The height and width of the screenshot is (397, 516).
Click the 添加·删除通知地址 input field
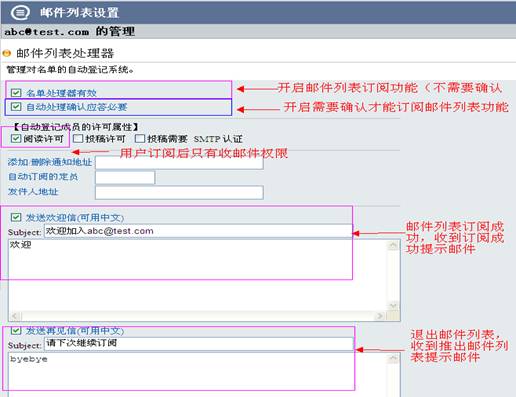(x=179, y=163)
